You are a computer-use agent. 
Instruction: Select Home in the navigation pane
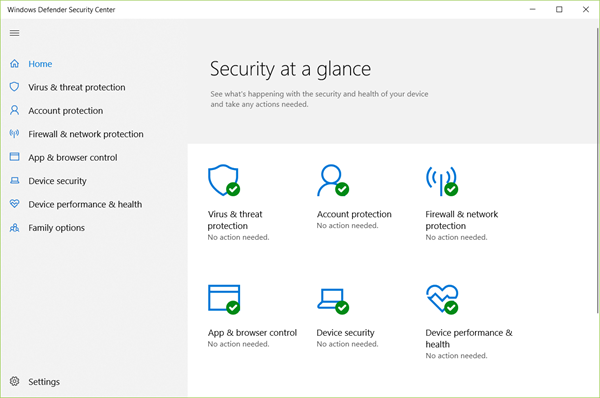click(x=40, y=64)
